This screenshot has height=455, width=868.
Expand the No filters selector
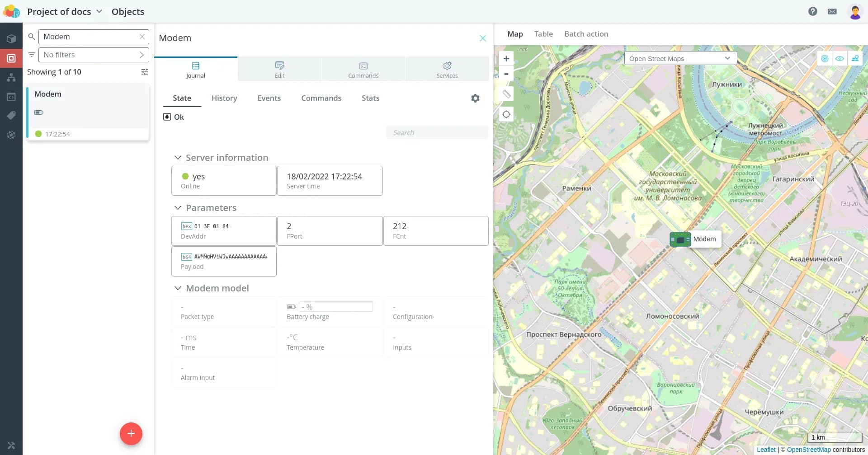[94, 55]
